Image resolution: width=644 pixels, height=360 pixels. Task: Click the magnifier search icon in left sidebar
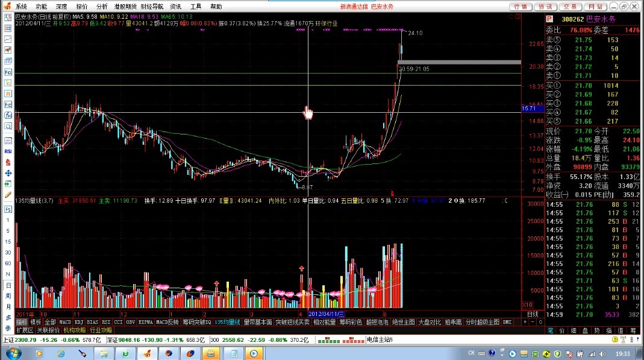point(8,127)
